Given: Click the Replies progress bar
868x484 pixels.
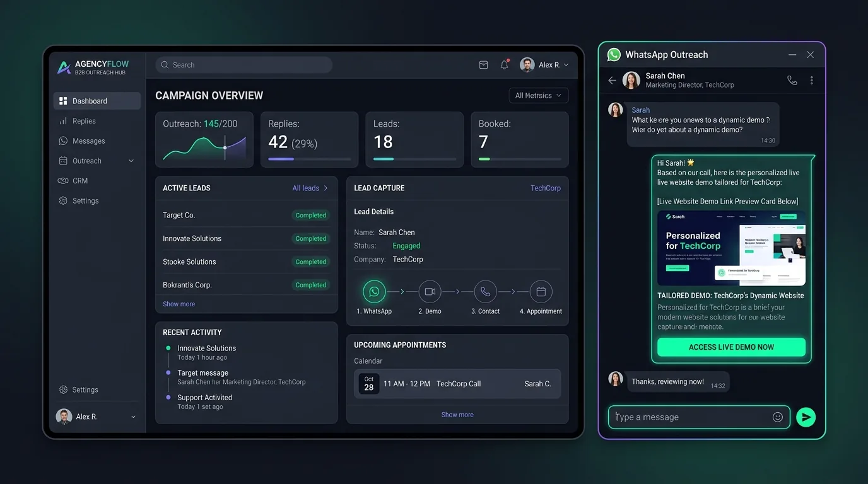Looking at the screenshot, I should pos(309,159).
